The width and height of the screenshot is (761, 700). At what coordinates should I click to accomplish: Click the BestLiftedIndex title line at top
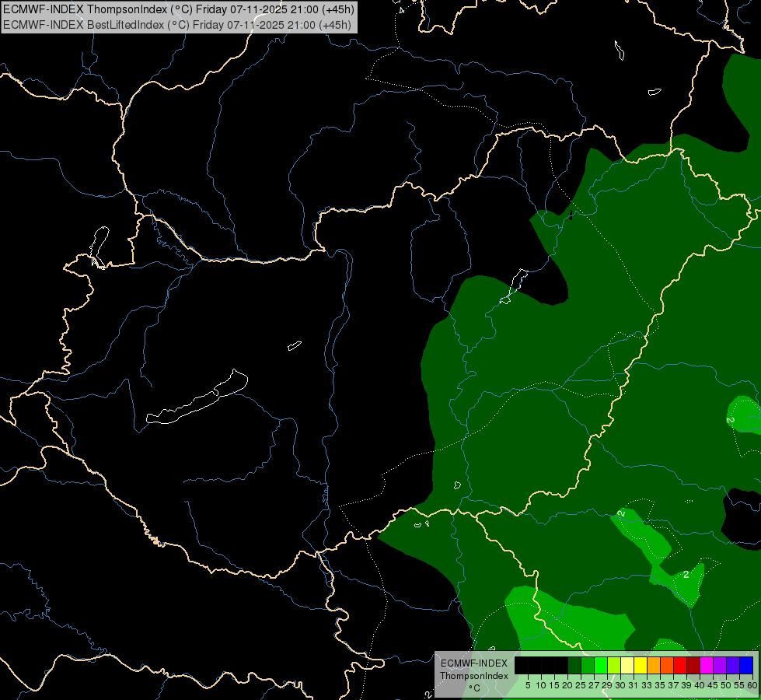click(x=177, y=25)
